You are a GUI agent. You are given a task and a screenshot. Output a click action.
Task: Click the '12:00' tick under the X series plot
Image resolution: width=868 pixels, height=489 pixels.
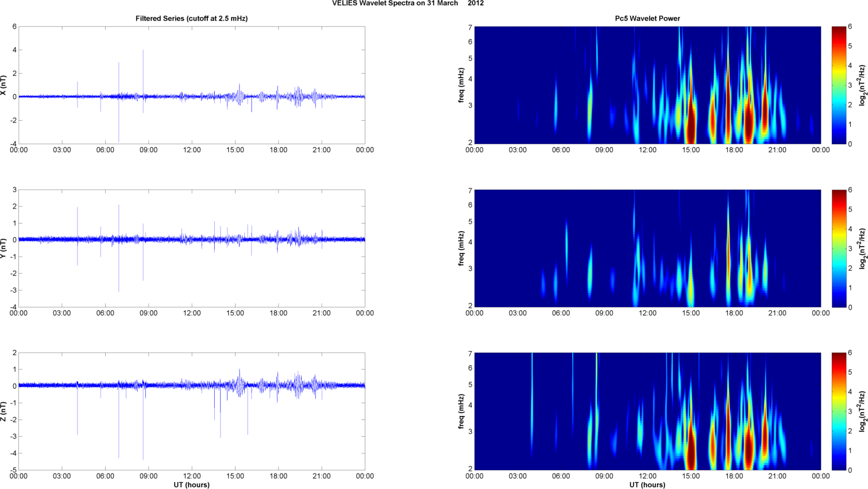pos(192,150)
